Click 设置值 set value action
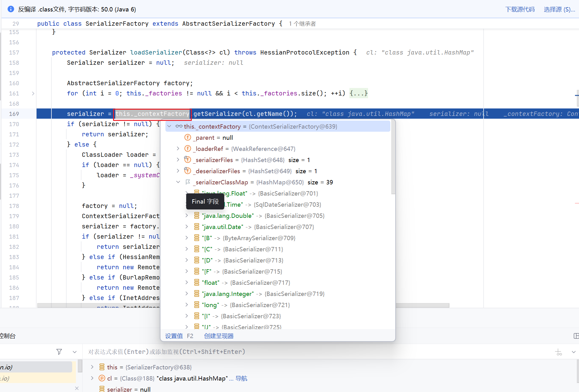Image resolution: width=579 pixels, height=392 pixels. click(174, 336)
